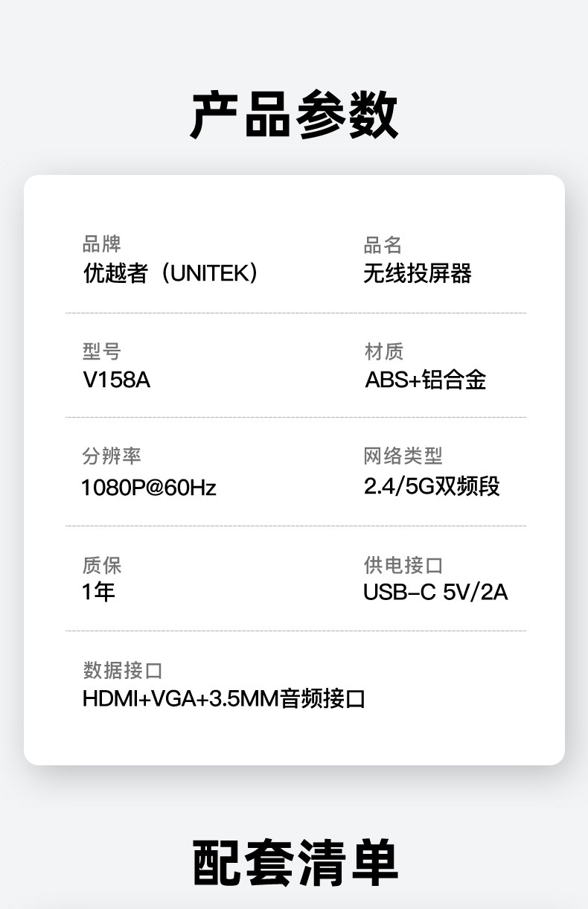Click the 1080P@60Hz resolution value
The height and width of the screenshot is (909, 588).
148,488
